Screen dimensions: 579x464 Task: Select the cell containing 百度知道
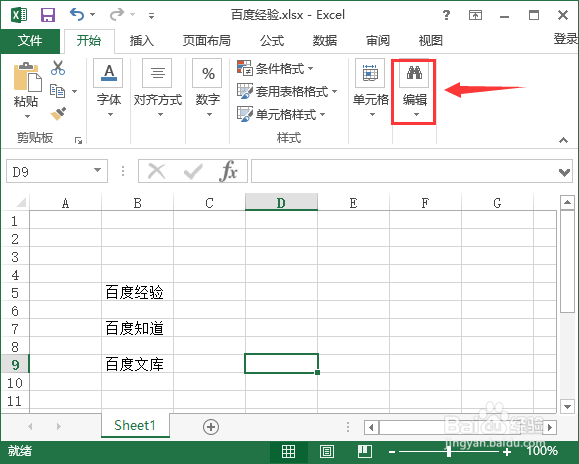coord(137,328)
